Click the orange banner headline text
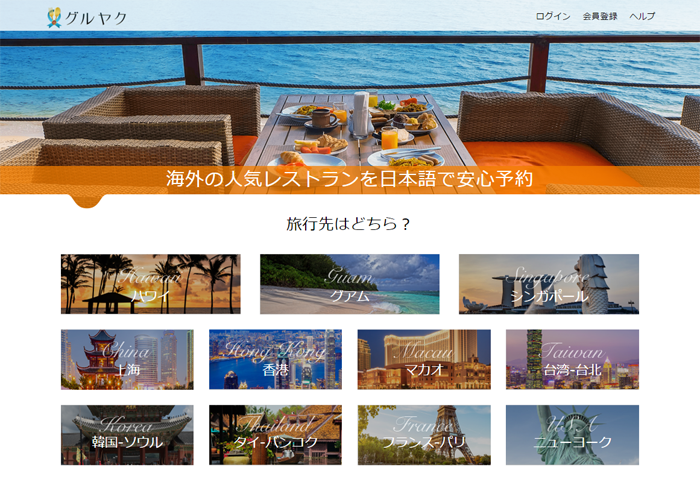The width and height of the screenshot is (700, 490). [x=349, y=179]
